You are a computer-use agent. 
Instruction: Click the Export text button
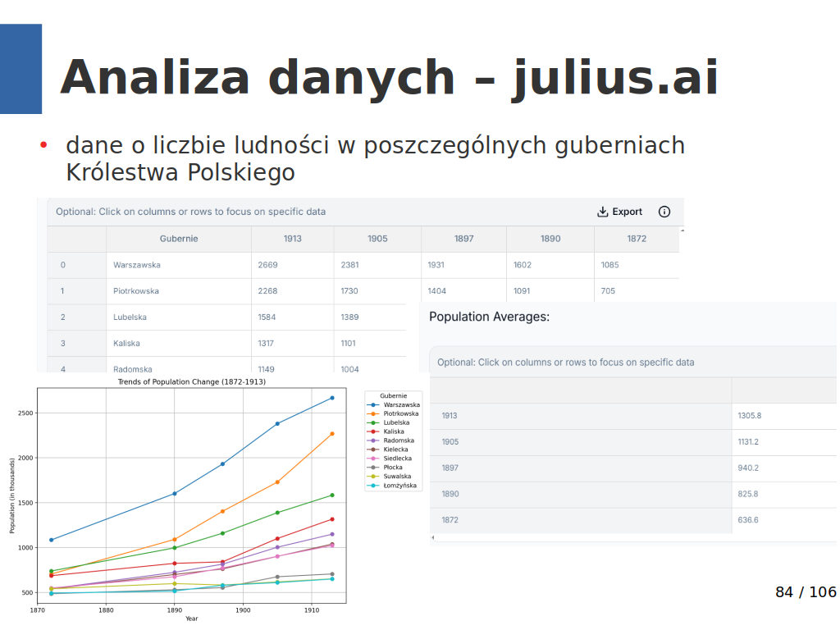628,212
